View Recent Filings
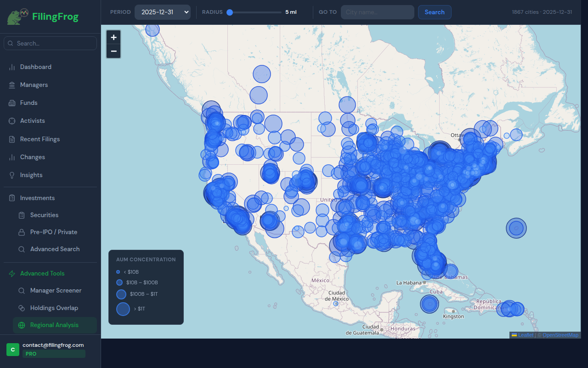This screenshot has height=368, width=588. coord(40,139)
